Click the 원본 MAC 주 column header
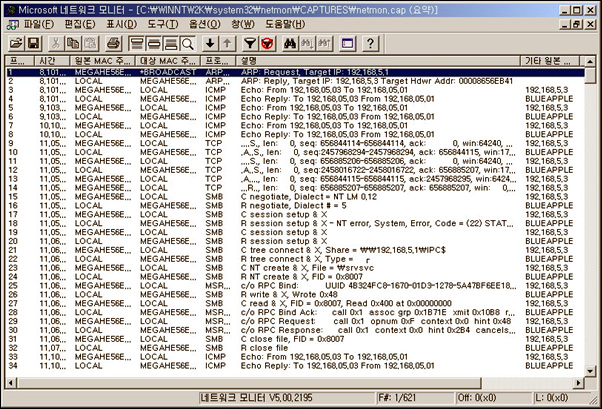The width and height of the screenshot is (602, 409). (102, 61)
